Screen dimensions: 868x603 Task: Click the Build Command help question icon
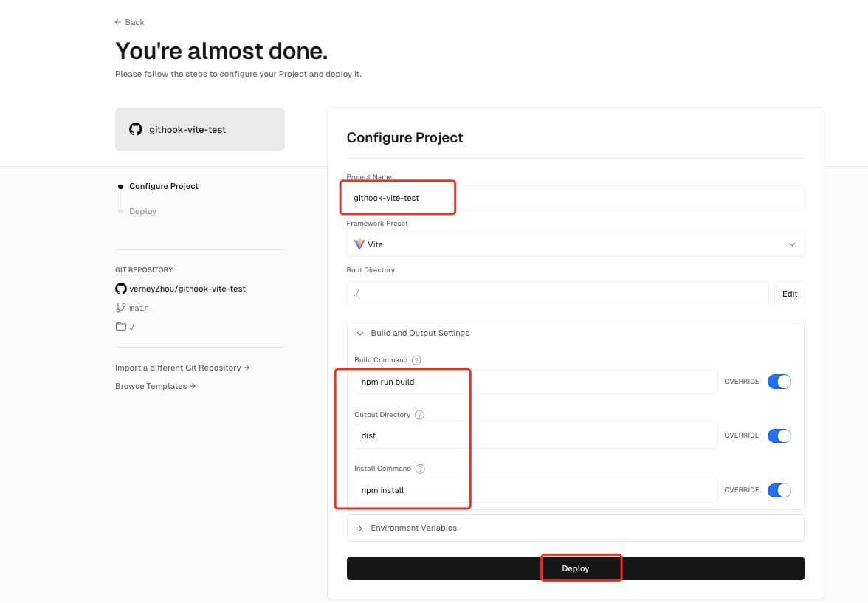click(416, 360)
